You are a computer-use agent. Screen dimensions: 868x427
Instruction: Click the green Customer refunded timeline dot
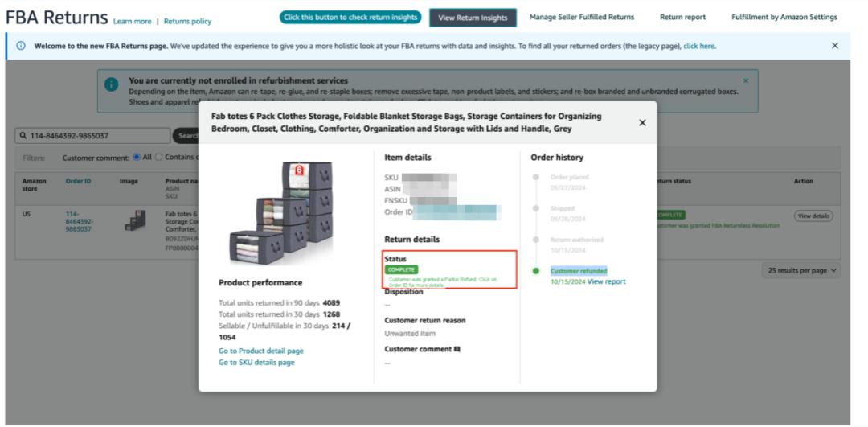tap(536, 271)
